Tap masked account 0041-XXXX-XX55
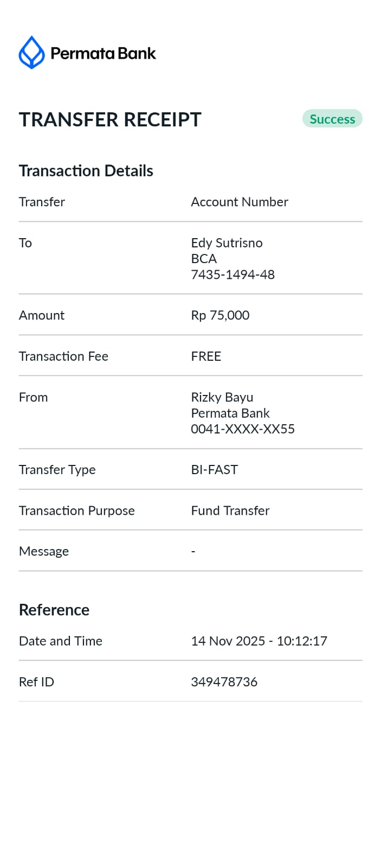 242,429
